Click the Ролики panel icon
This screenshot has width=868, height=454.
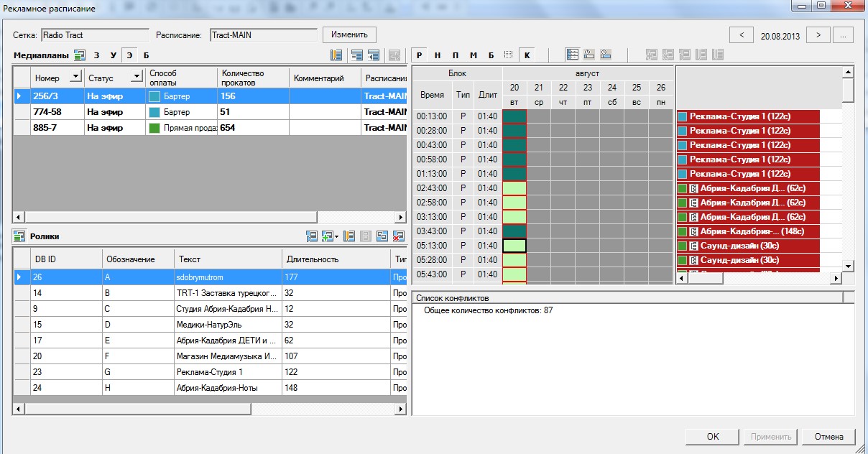tap(19, 236)
